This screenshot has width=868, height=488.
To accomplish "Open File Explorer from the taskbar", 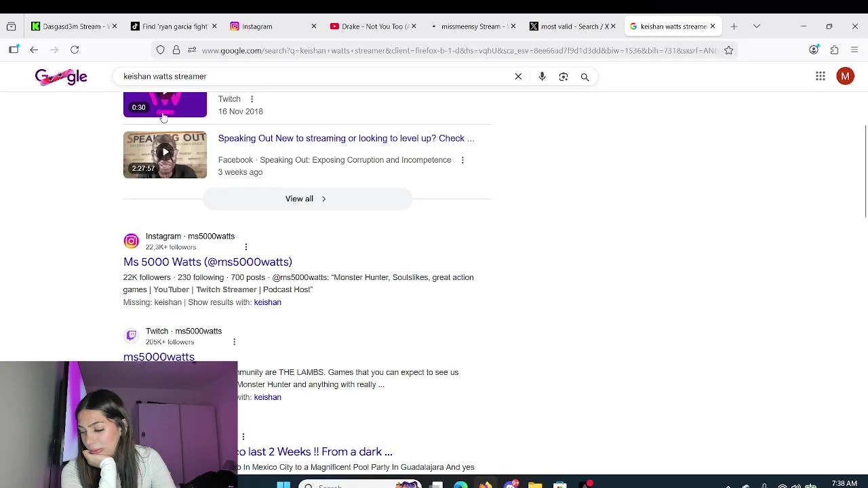I will [x=535, y=484].
